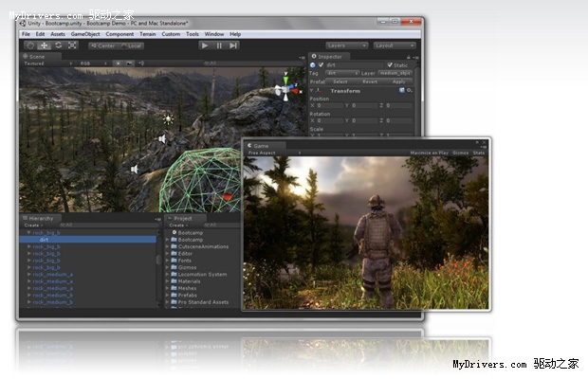Screen dimensions: 588x379
Task: Toggle the dirt object active checkbox
Action: coord(321,64)
